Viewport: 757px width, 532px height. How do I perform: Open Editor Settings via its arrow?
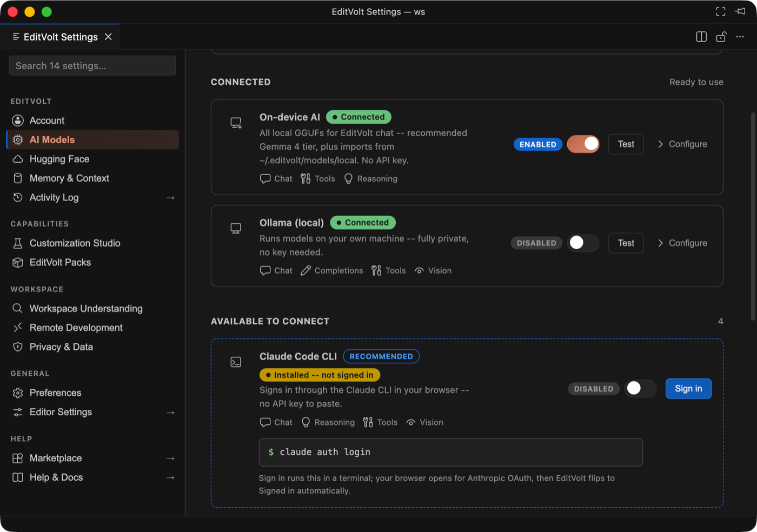click(170, 413)
